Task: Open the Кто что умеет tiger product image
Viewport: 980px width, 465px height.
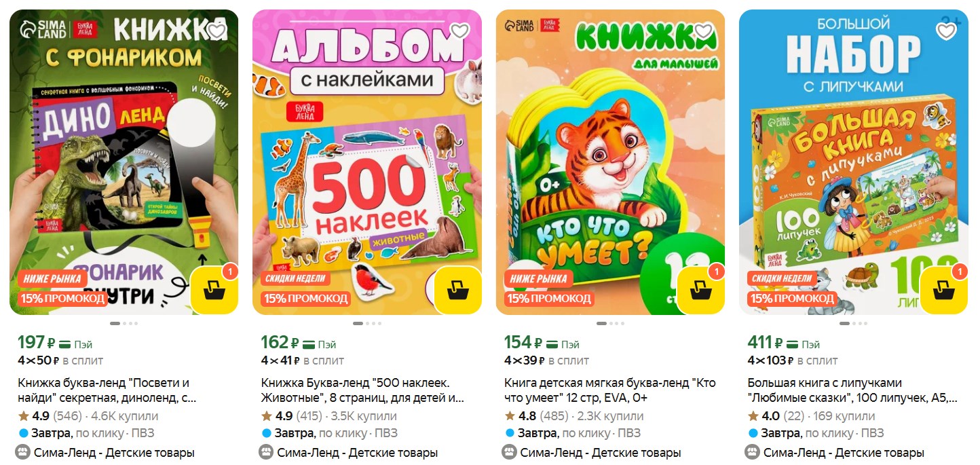Action: [610, 162]
